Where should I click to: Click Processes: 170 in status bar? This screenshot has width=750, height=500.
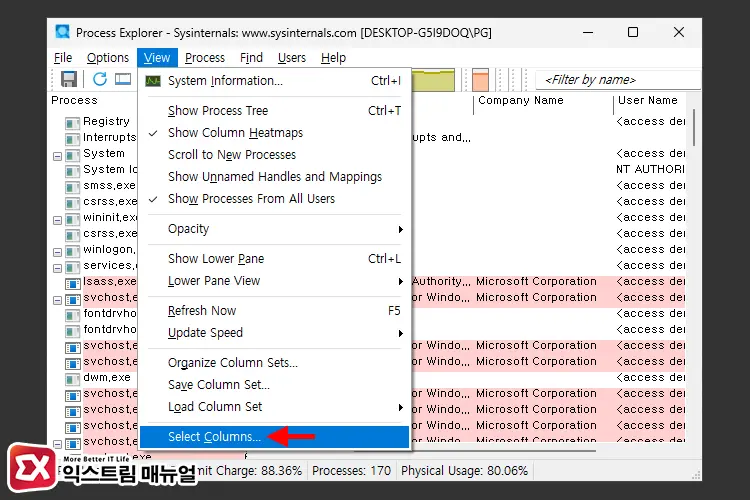coord(351,471)
